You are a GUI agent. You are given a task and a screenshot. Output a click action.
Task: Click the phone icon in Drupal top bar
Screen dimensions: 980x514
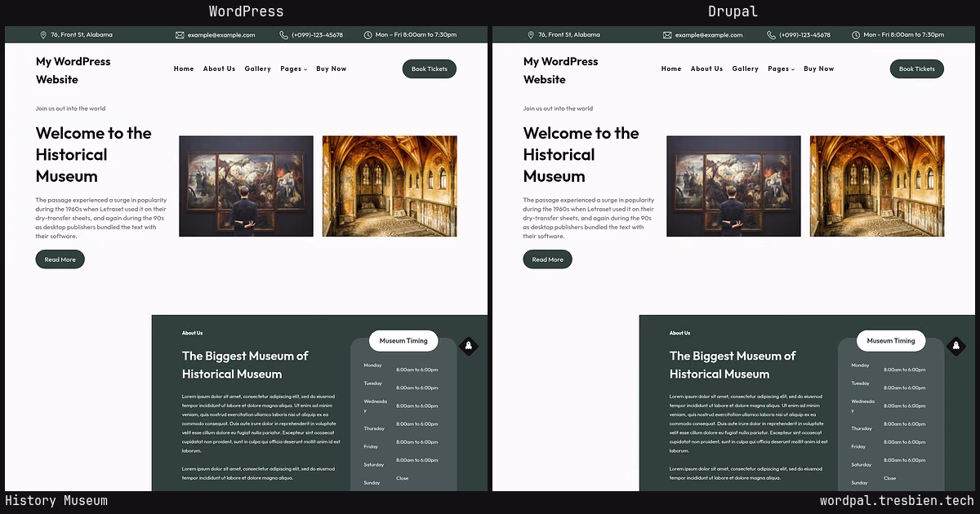(771, 35)
